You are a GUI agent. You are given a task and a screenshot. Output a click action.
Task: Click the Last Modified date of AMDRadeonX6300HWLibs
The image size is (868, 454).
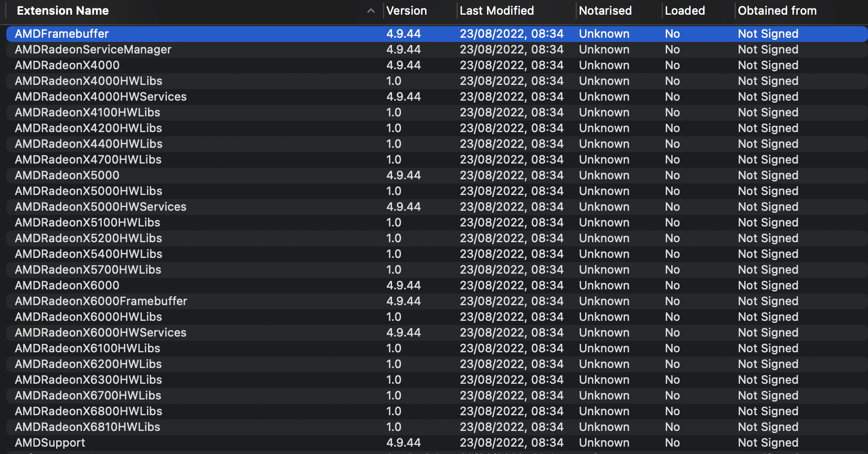tap(512, 380)
